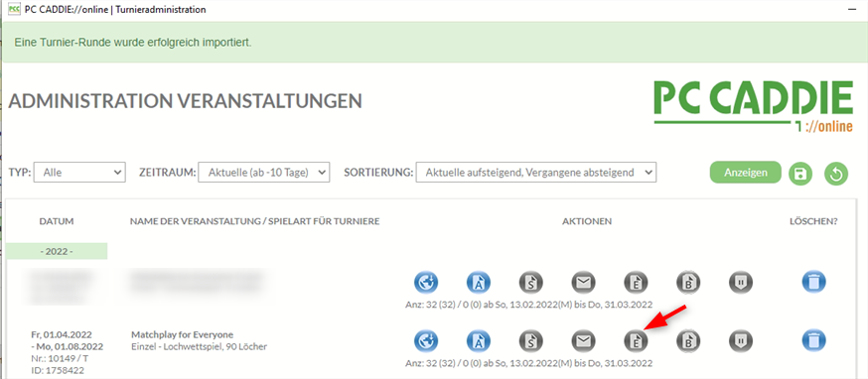
Task: Open the TYP dropdown showing Alle
Action: (79, 172)
